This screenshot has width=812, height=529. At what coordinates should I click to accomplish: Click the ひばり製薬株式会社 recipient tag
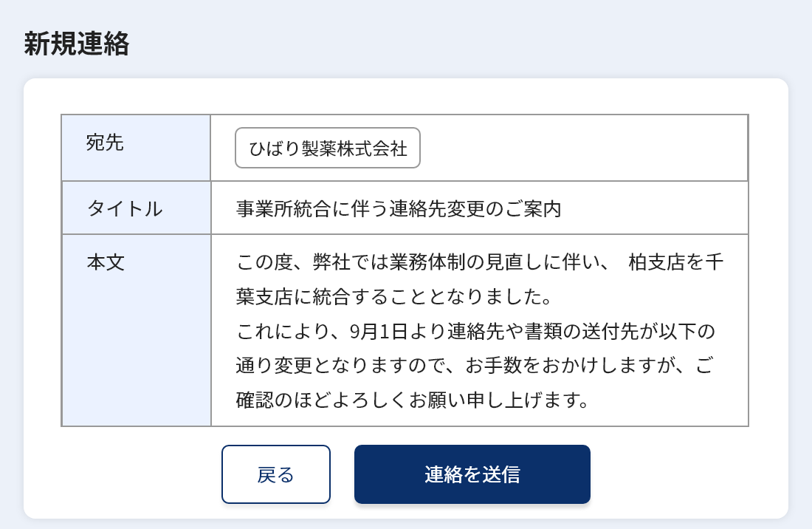click(x=327, y=148)
